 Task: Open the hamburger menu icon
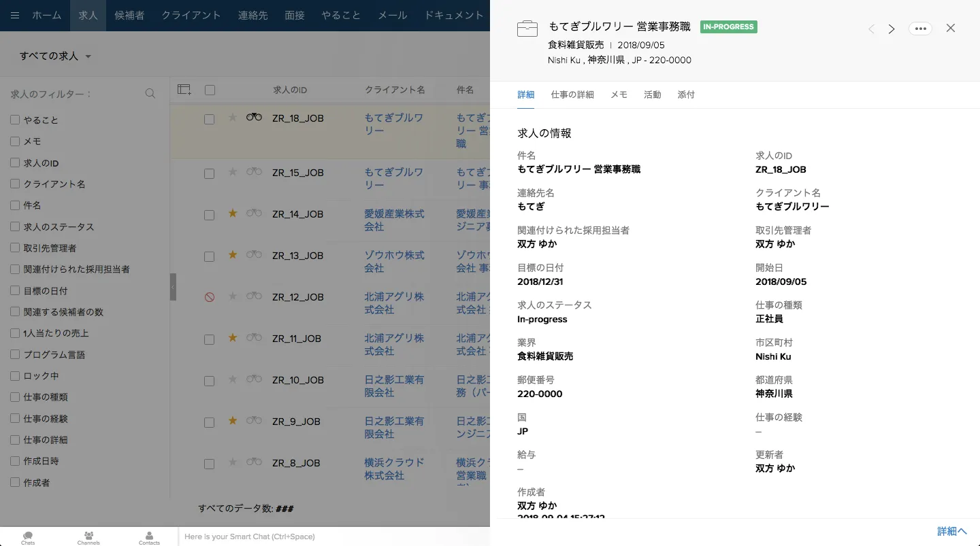point(15,15)
